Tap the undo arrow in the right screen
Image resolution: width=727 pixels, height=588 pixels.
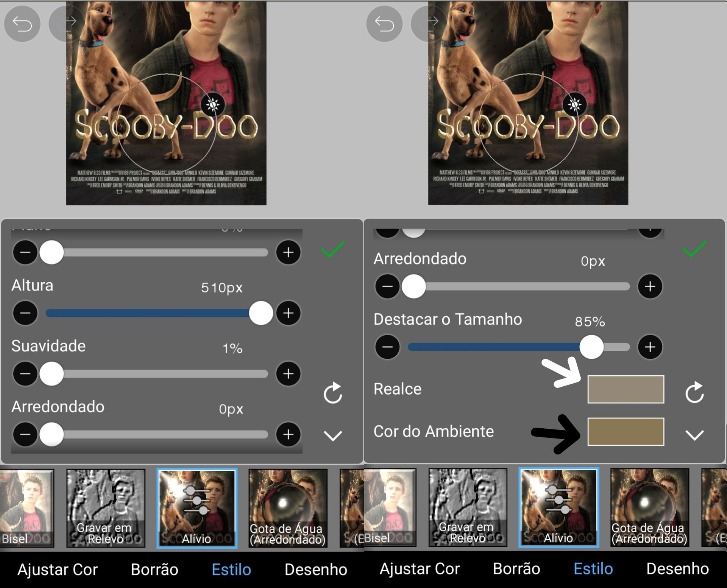coord(384,24)
